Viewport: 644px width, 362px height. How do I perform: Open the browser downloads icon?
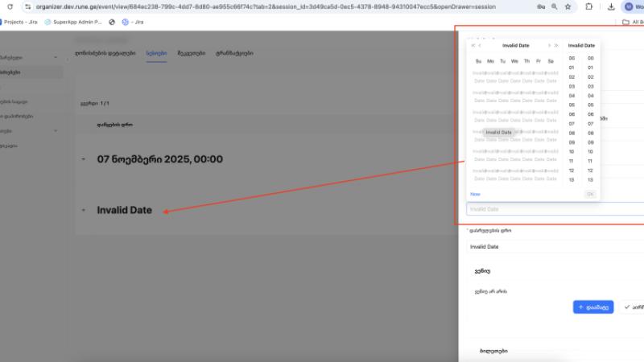(x=612, y=6)
